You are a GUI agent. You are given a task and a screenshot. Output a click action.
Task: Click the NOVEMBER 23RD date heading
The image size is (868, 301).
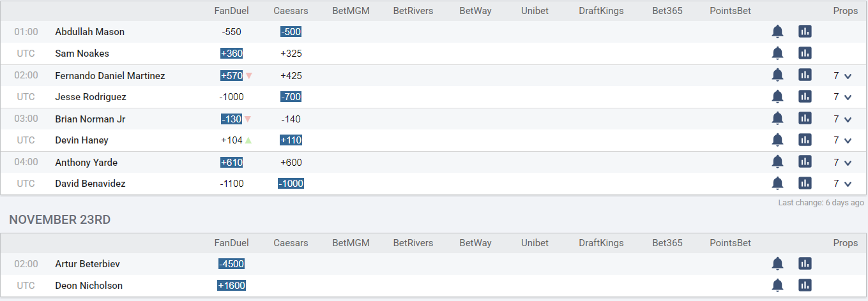(x=60, y=220)
